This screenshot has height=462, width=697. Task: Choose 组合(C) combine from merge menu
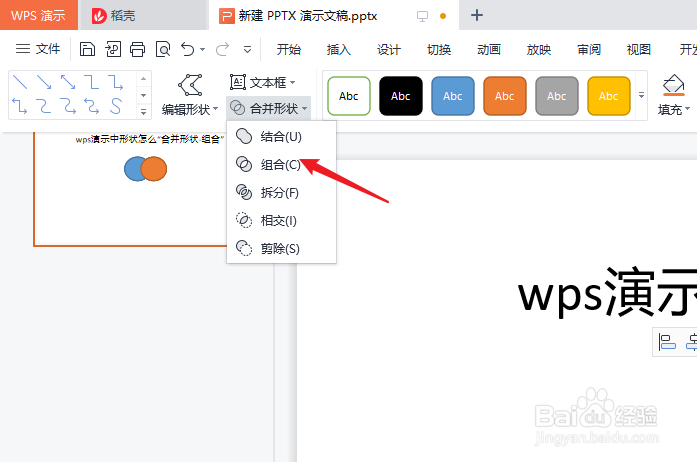(x=281, y=165)
